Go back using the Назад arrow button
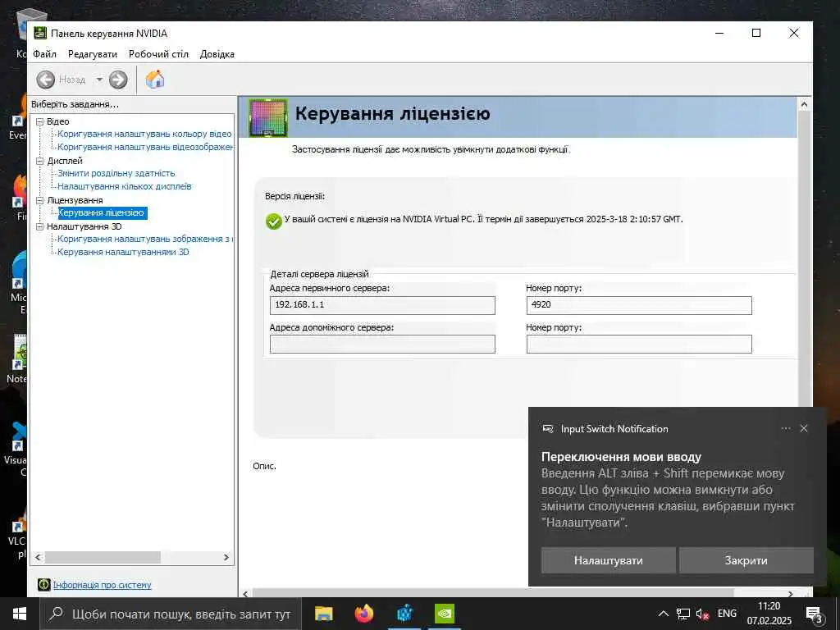This screenshot has height=630, width=840. pyautogui.click(x=46, y=80)
